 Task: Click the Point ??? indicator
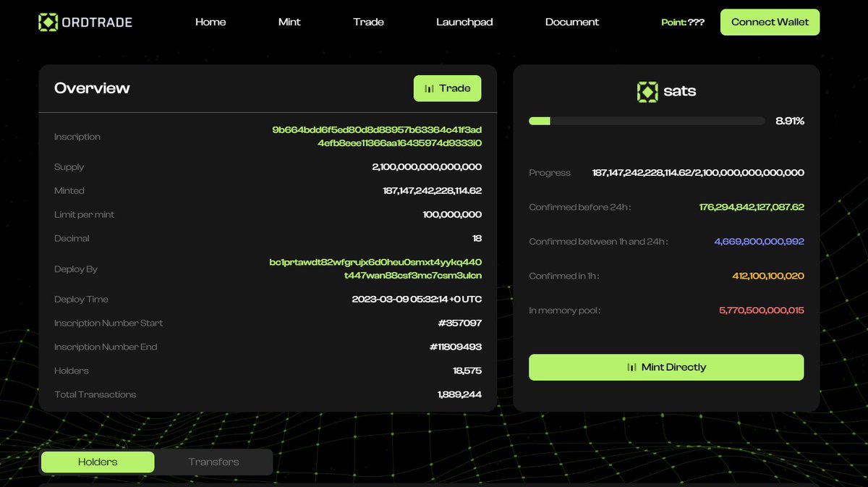pos(683,22)
